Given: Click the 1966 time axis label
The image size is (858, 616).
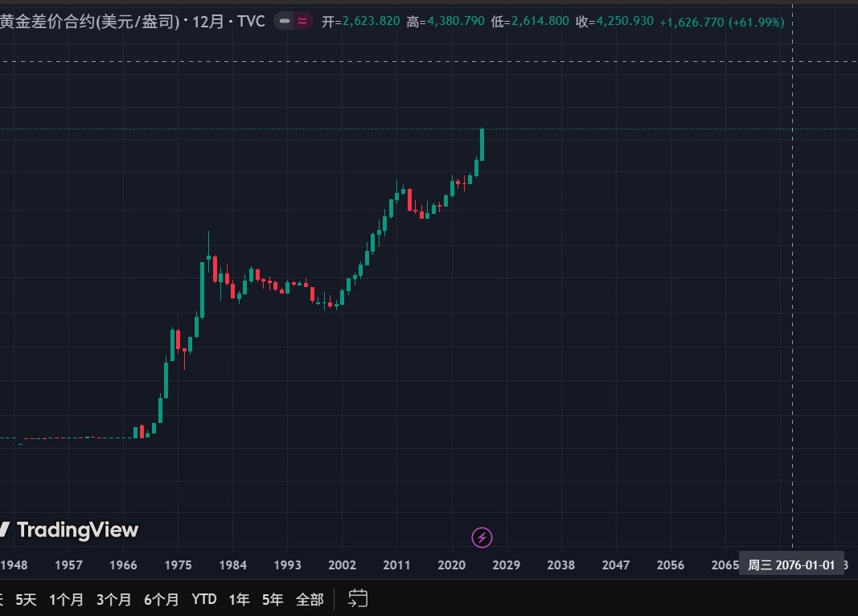Looking at the screenshot, I should tap(123, 565).
